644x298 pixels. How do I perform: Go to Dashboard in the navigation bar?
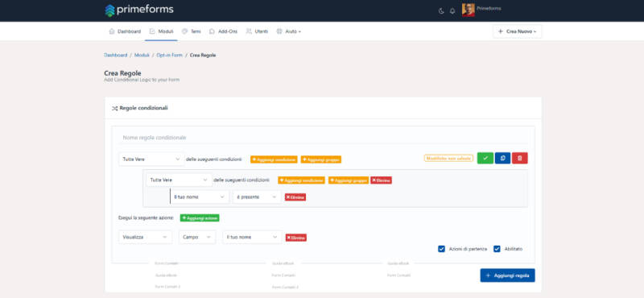[125, 31]
